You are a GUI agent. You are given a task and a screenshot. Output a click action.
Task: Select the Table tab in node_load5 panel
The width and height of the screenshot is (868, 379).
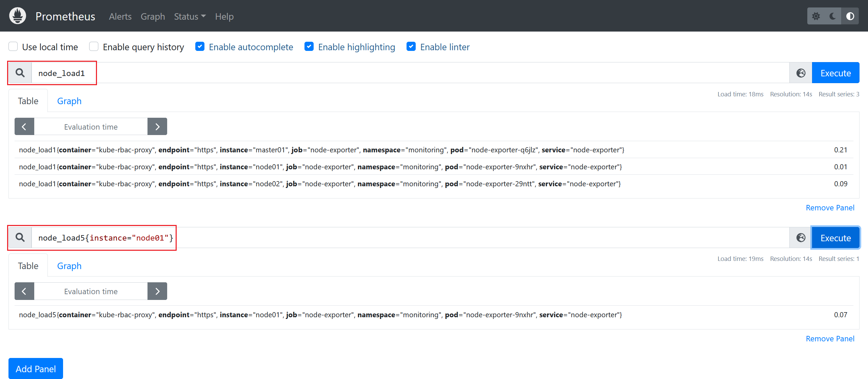point(28,266)
